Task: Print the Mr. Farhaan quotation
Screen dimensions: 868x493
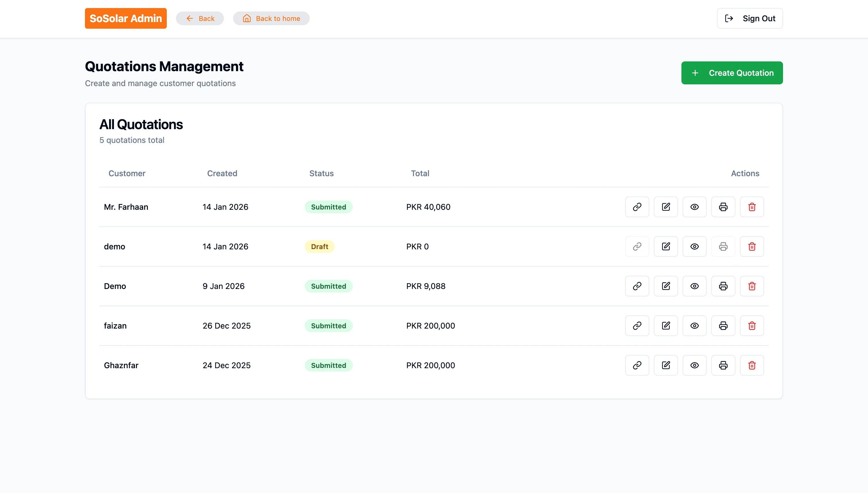Action: click(723, 207)
